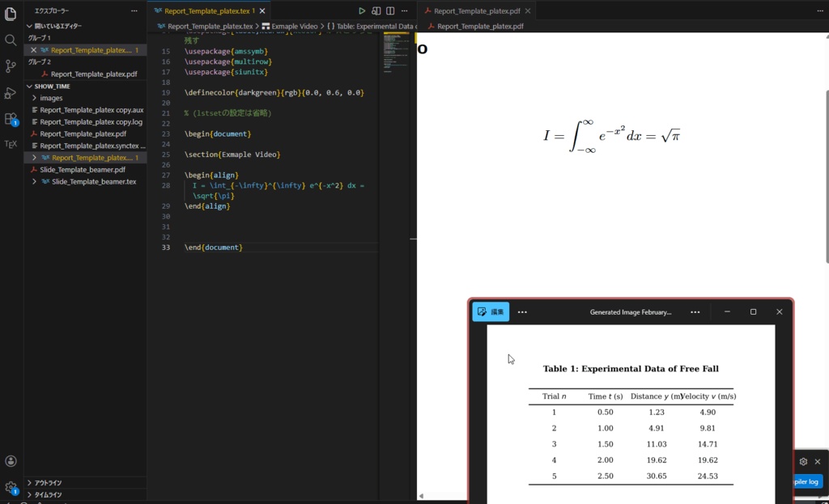Expand Slide_Template_beamer.tex outline
The image size is (829, 504).
pyautogui.click(x=34, y=181)
